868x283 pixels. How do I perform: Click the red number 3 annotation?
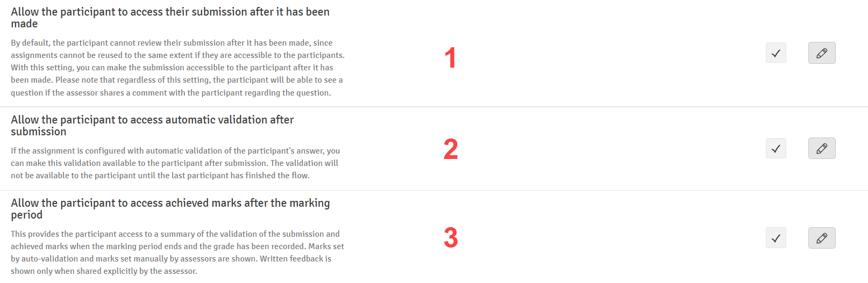pos(451,238)
